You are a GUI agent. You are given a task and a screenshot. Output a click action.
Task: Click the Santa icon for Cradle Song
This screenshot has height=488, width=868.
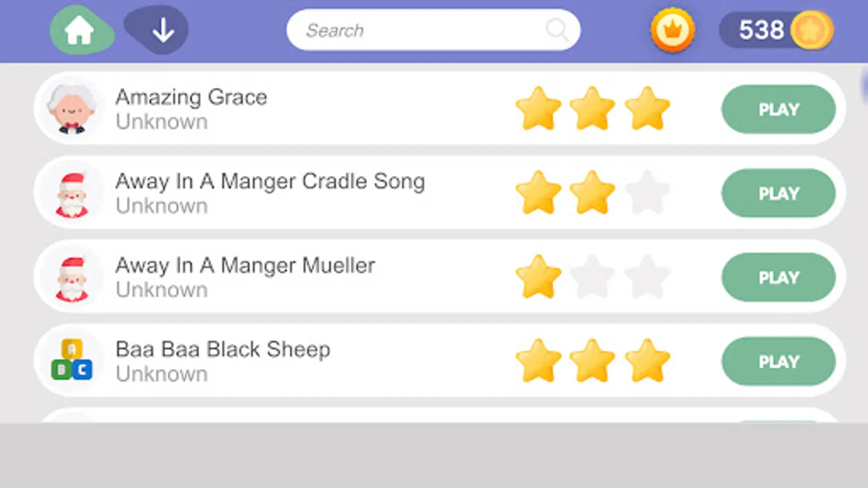72,194
